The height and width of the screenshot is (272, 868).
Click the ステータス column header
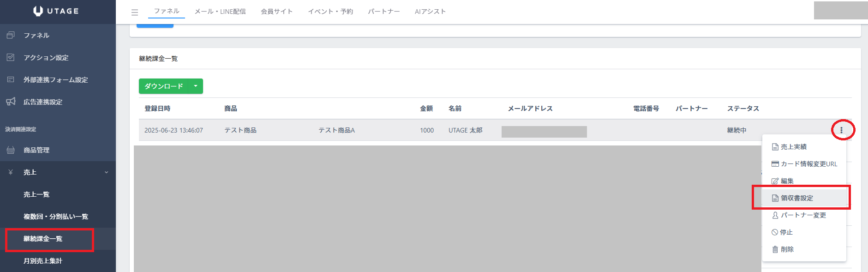743,109
